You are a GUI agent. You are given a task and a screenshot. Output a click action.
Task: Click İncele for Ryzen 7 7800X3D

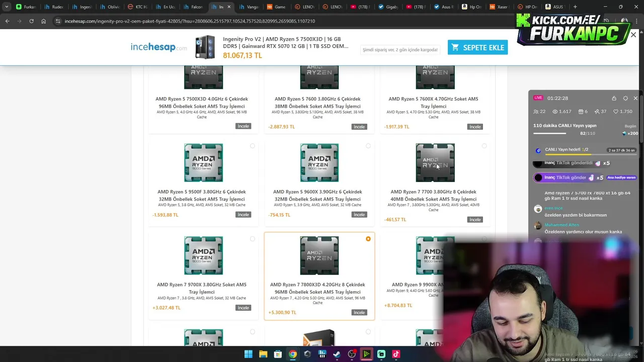pos(359,312)
